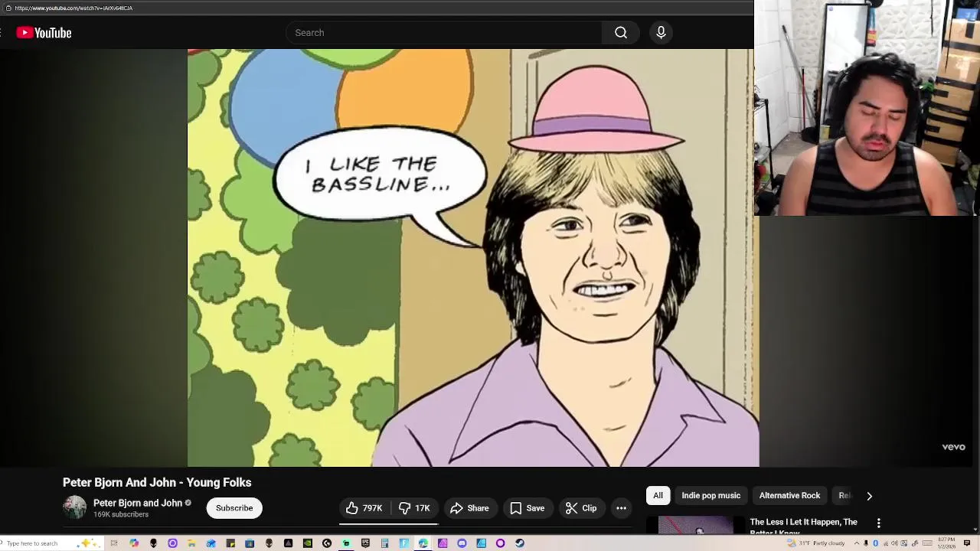Click the video title Young Folks
The image size is (980, 551).
pos(157,482)
